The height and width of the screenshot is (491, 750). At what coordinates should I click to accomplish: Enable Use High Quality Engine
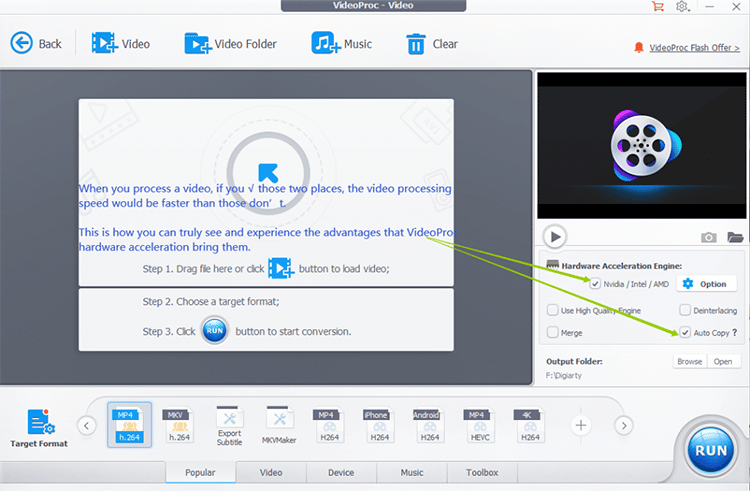click(553, 311)
